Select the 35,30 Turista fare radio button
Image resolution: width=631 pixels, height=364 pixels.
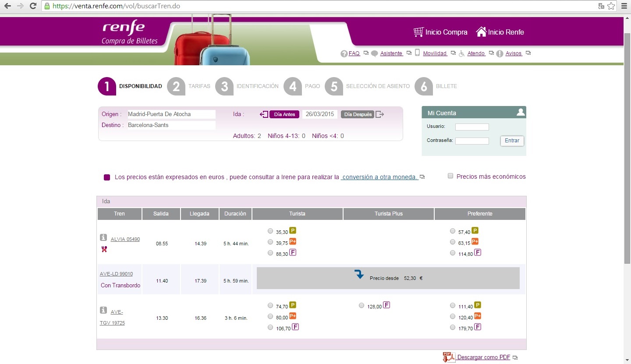pos(270,231)
